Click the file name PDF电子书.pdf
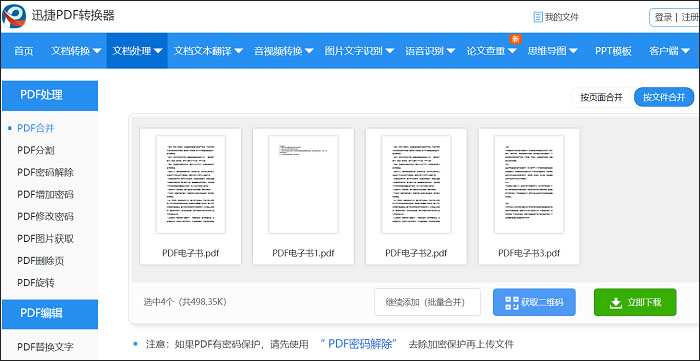 click(191, 253)
